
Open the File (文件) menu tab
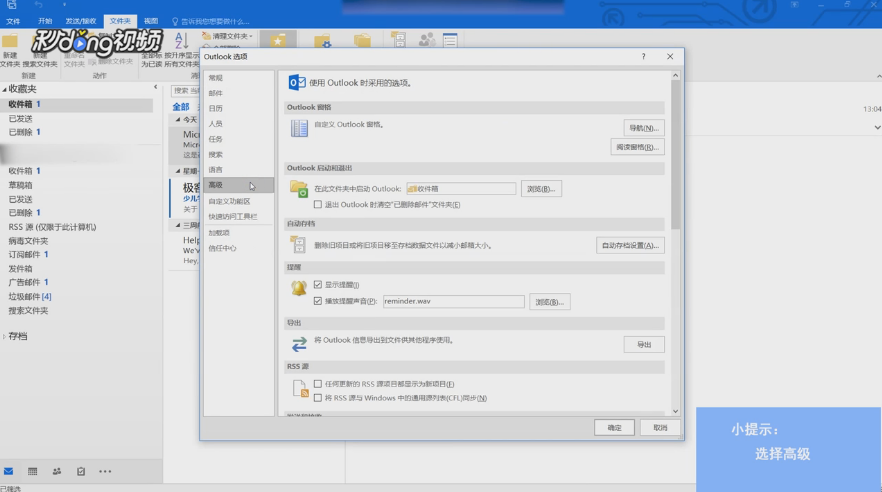(x=13, y=21)
